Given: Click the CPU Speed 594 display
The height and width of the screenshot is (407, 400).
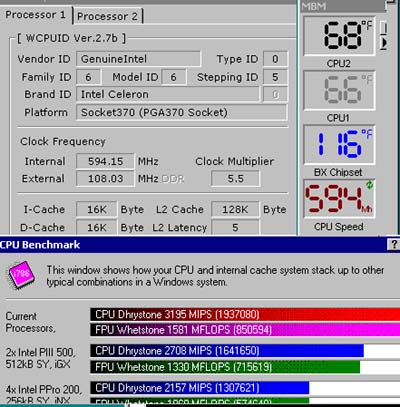Looking at the screenshot, I should point(339,199).
